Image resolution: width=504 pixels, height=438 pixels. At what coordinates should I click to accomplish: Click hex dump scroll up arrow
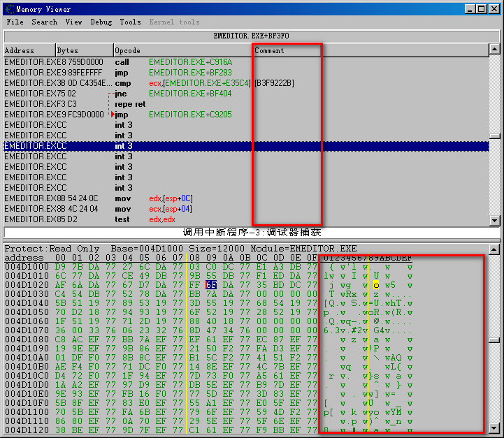[x=494, y=249]
